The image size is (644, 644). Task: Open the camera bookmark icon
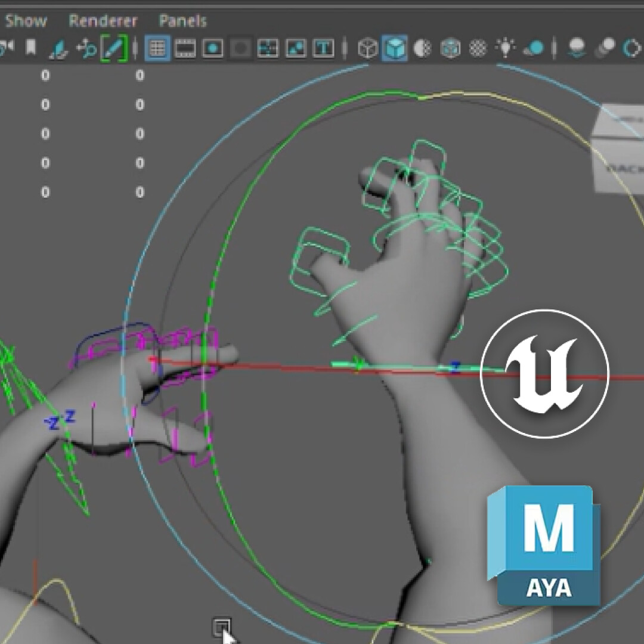click(30, 48)
